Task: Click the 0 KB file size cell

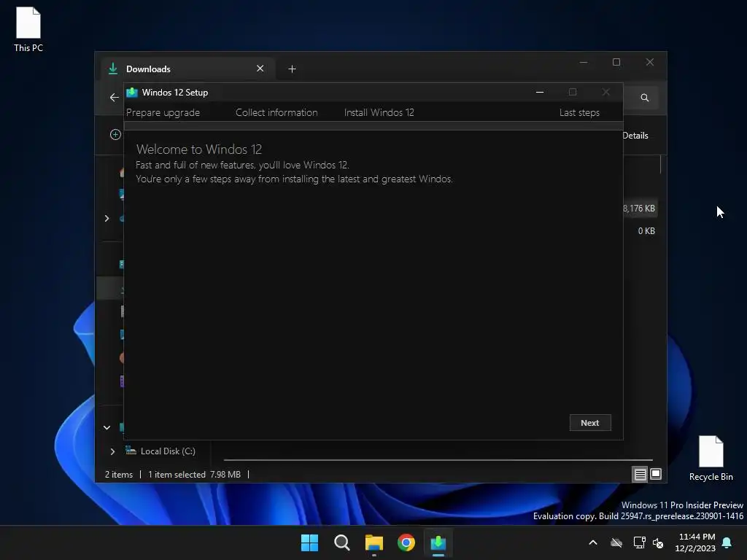Action: click(x=646, y=231)
